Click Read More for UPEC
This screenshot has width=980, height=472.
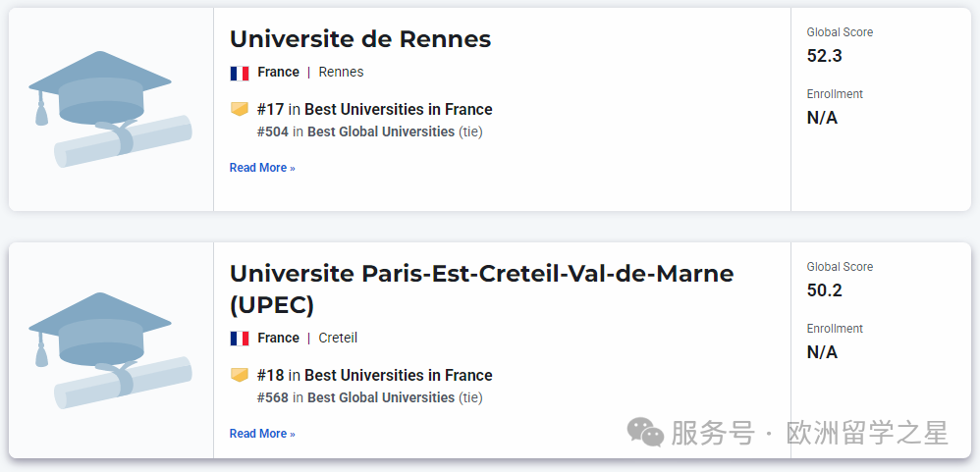coord(262,434)
